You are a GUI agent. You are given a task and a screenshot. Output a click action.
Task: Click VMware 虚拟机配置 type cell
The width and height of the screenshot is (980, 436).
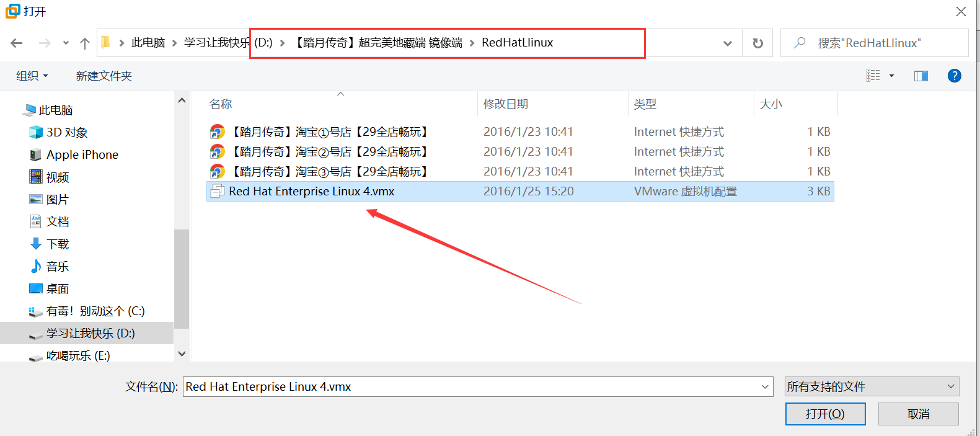[x=686, y=191]
